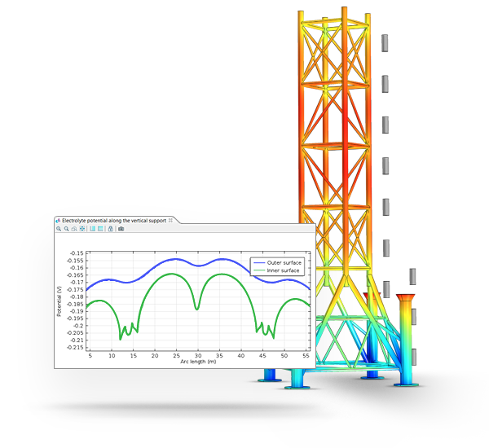The width and height of the screenshot is (489, 448).
Task: Click the lock icon in plot toolbar
Action: (111, 229)
